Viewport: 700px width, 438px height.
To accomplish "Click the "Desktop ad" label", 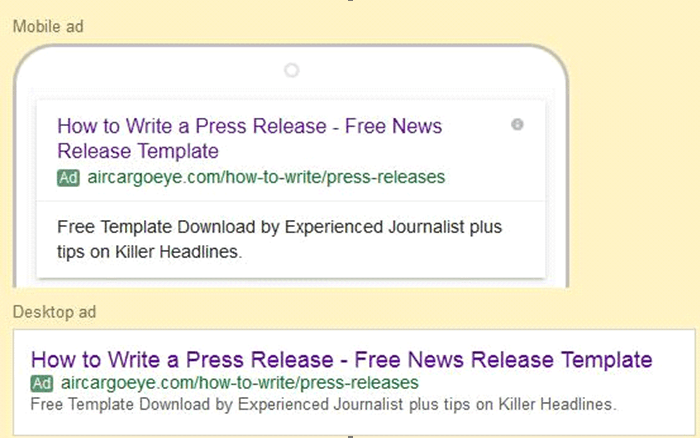I will point(54,312).
